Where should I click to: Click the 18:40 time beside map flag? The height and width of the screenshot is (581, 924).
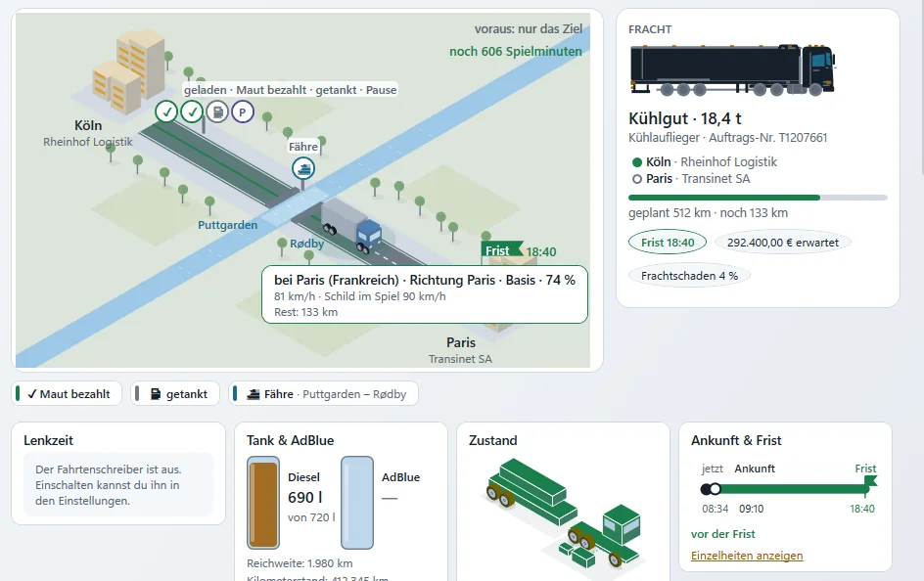[541, 252]
